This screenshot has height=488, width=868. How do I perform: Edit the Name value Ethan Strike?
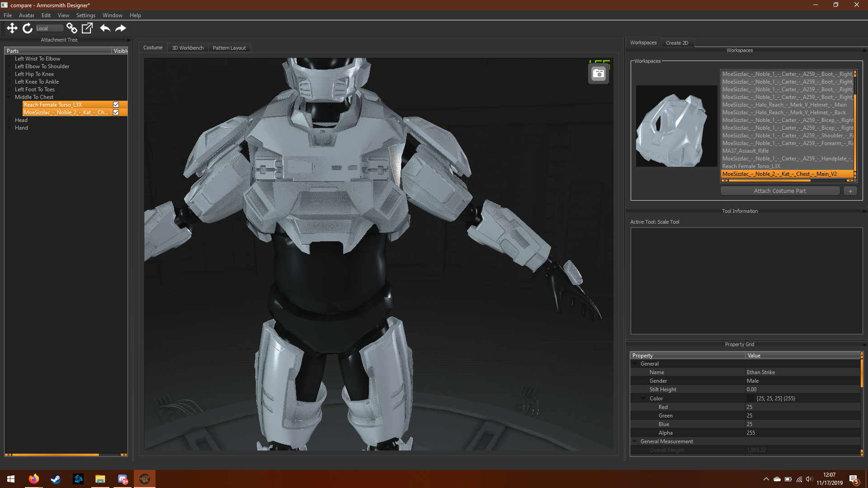(x=803, y=372)
